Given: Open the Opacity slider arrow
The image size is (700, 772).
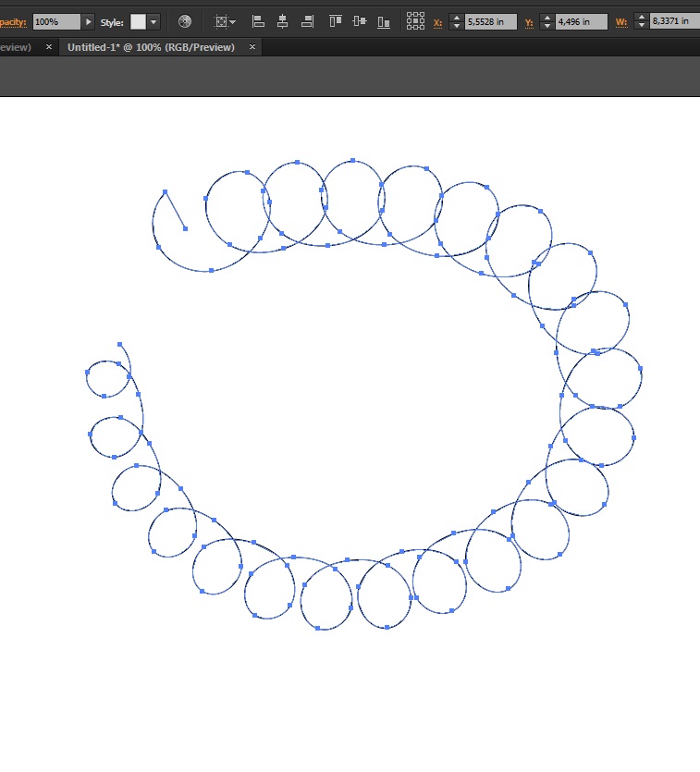Looking at the screenshot, I should 88,21.
